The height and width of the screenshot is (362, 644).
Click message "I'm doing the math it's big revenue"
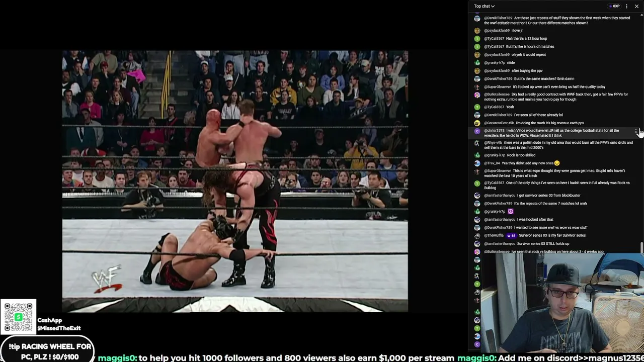click(x=550, y=123)
